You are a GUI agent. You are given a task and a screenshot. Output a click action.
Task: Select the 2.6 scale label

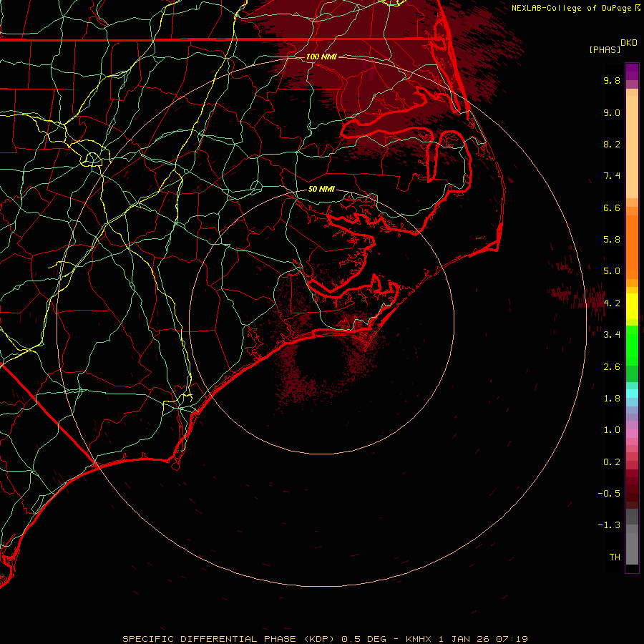tap(612, 367)
